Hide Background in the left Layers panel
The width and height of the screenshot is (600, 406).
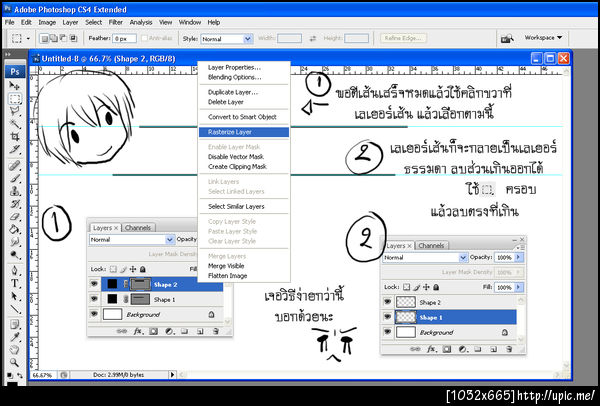pyautogui.click(x=94, y=314)
